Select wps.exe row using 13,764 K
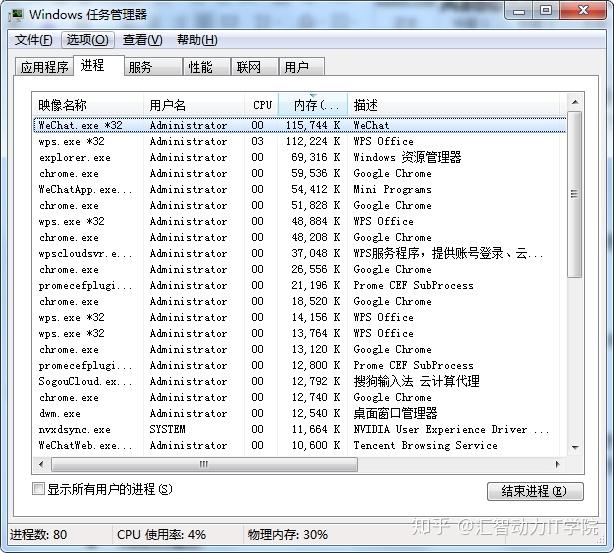This screenshot has width=614, height=553. coord(300,333)
